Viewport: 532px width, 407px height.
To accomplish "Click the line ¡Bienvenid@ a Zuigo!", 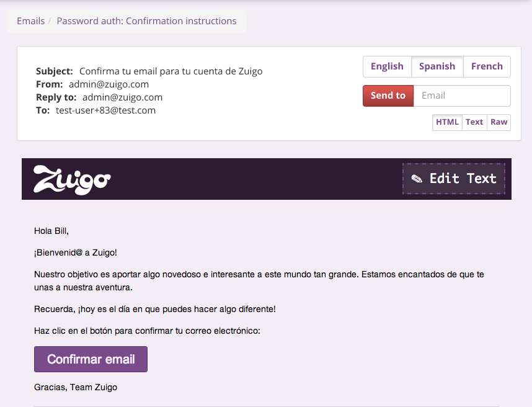I will pyautogui.click(x=75, y=253).
